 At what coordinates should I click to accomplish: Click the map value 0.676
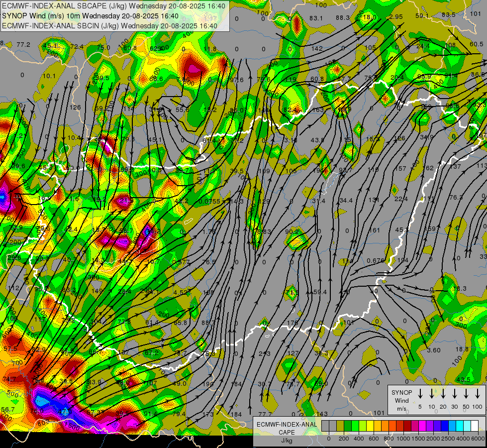[x=376, y=260]
